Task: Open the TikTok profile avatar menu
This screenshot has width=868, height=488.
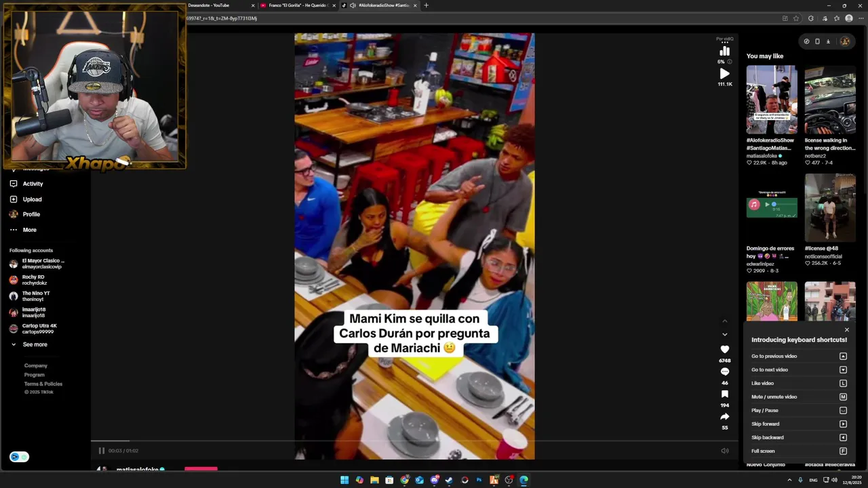Action: (x=844, y=41)
